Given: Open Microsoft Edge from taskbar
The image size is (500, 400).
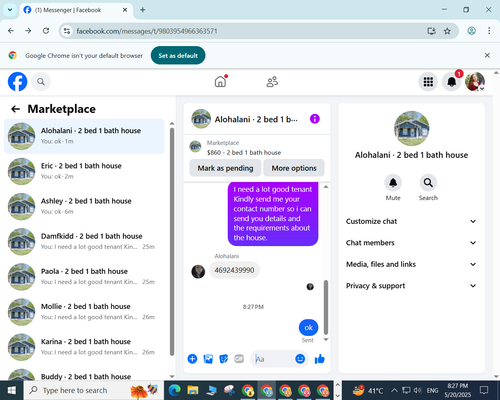Looking at the screenshot, I should tap(174, 390).
